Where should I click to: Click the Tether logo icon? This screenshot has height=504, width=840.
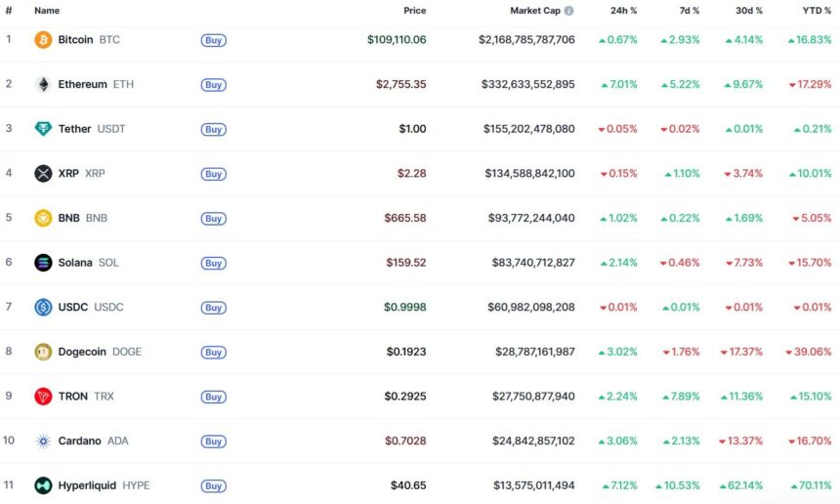[x=43, y=129]
